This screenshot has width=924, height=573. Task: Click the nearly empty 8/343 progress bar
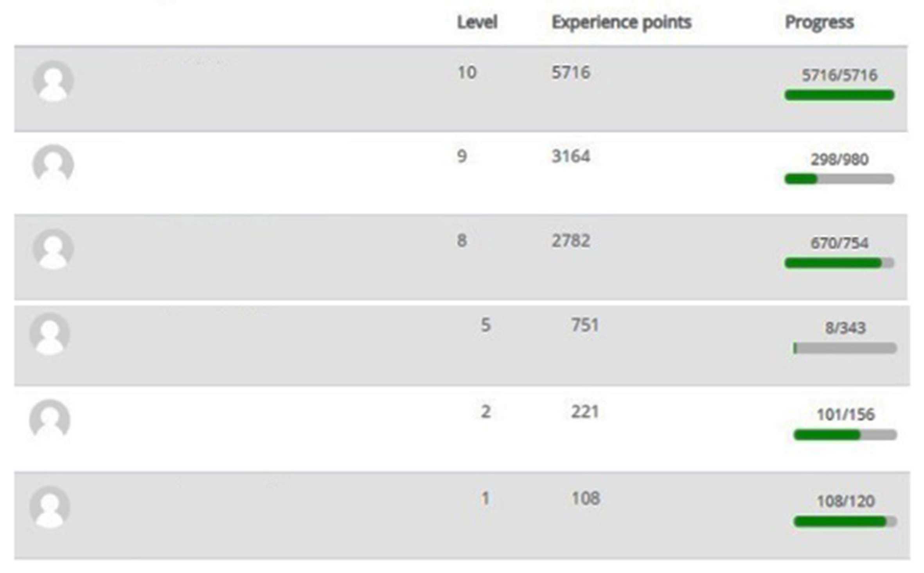tap(845, 348)
